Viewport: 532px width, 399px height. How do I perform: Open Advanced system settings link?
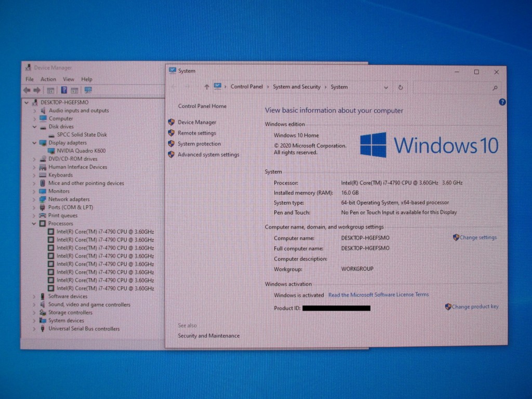[x=208, y=155]
